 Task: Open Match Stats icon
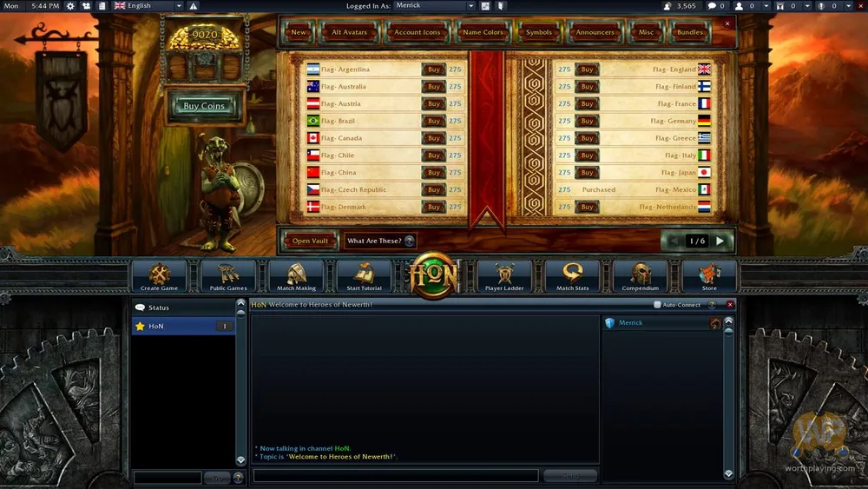coord(572,276)
